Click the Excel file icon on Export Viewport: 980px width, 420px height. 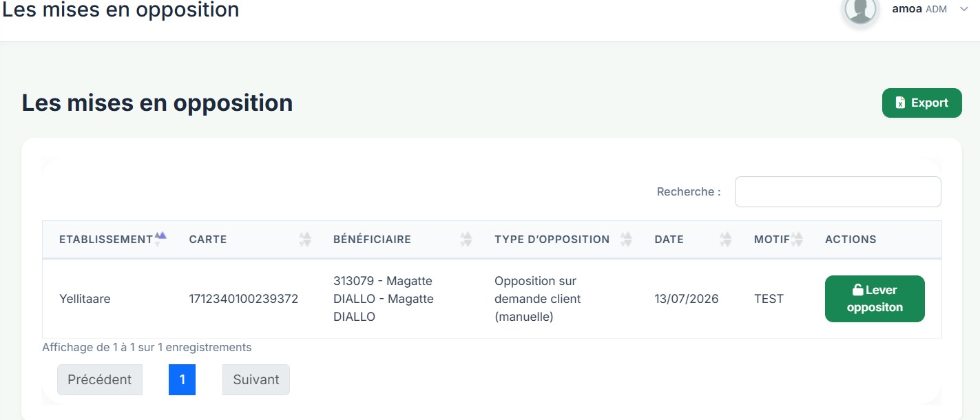tap(900, 103)
